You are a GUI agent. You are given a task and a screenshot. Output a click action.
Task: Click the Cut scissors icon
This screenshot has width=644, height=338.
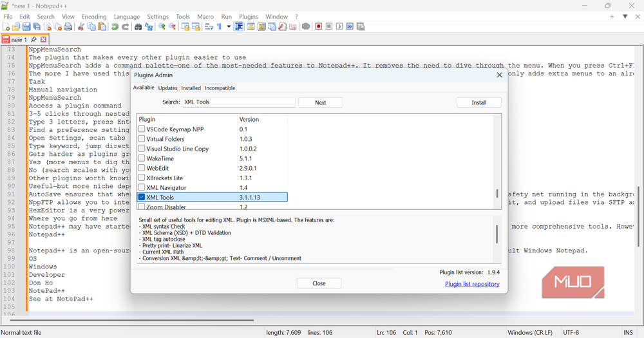[81, 26]
